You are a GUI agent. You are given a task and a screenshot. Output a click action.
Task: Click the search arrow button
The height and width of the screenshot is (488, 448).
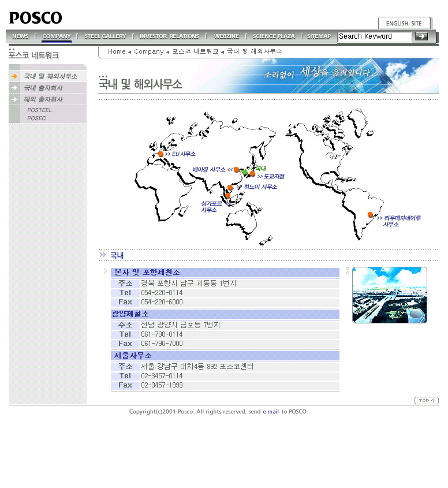(421, 36)
